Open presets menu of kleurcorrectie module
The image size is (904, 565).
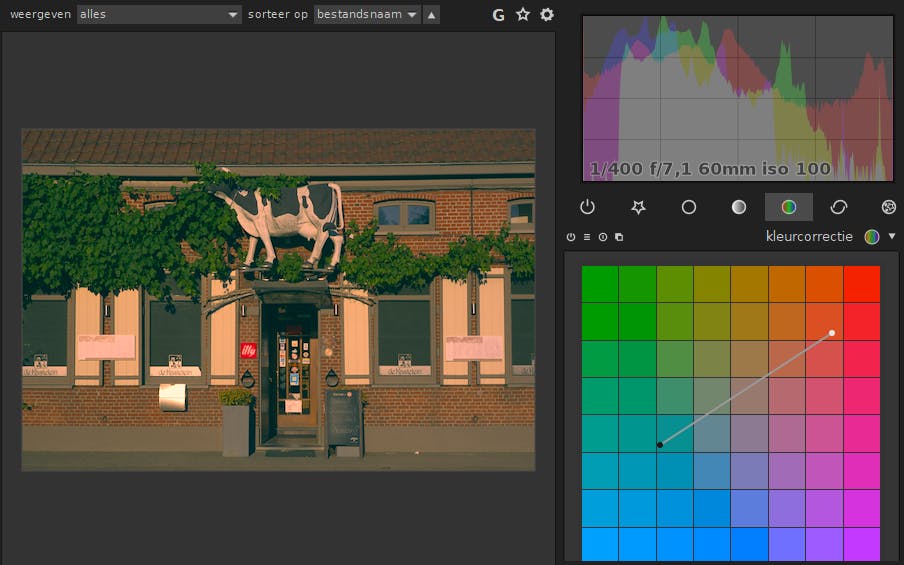(587, 237)
